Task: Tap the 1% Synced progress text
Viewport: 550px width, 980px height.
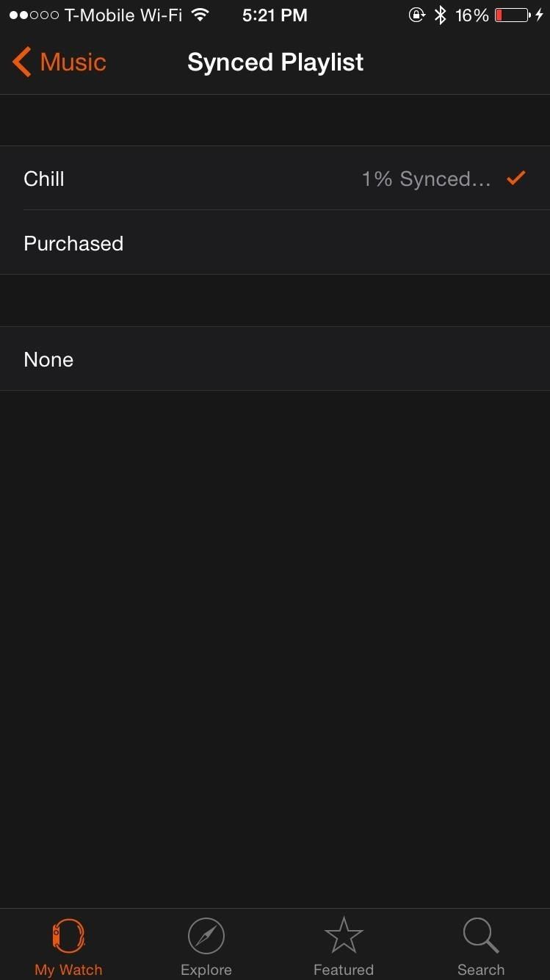Action: [x=426, y=179]
